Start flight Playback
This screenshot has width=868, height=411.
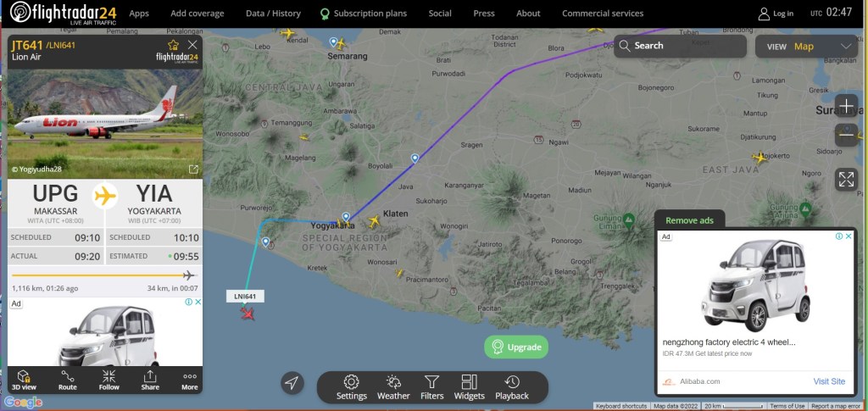point(512,387)
